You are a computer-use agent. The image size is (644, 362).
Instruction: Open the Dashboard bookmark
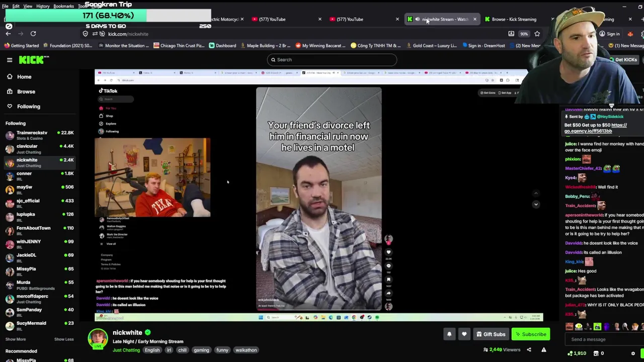[222, 46]
